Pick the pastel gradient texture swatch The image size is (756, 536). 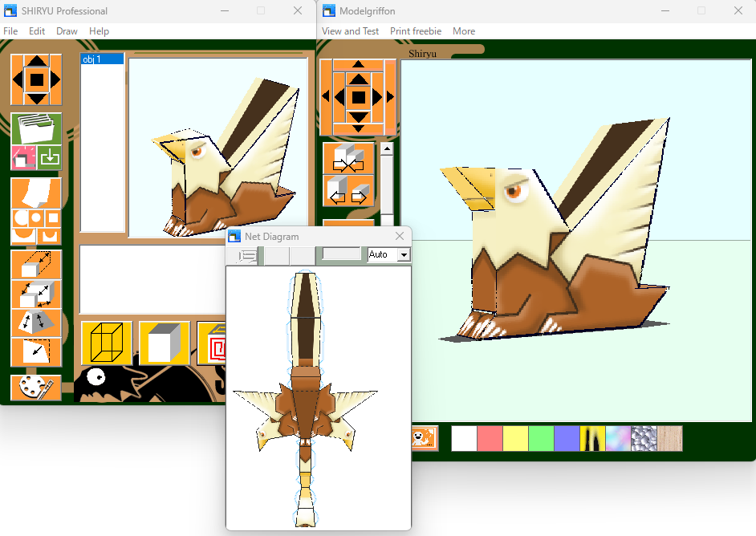coord(618,439)
